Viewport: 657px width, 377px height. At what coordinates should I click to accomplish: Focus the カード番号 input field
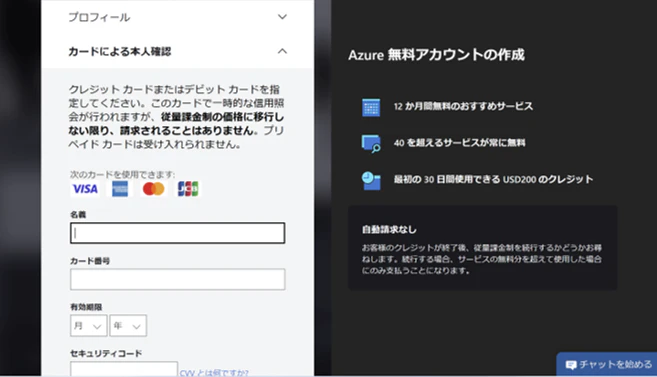coord(178,279)
